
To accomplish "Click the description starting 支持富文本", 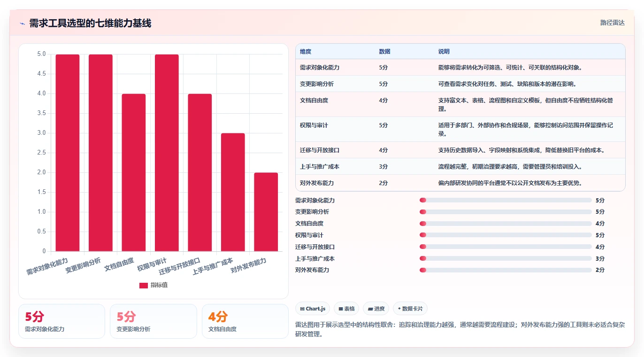I will (x=526, y=105).
